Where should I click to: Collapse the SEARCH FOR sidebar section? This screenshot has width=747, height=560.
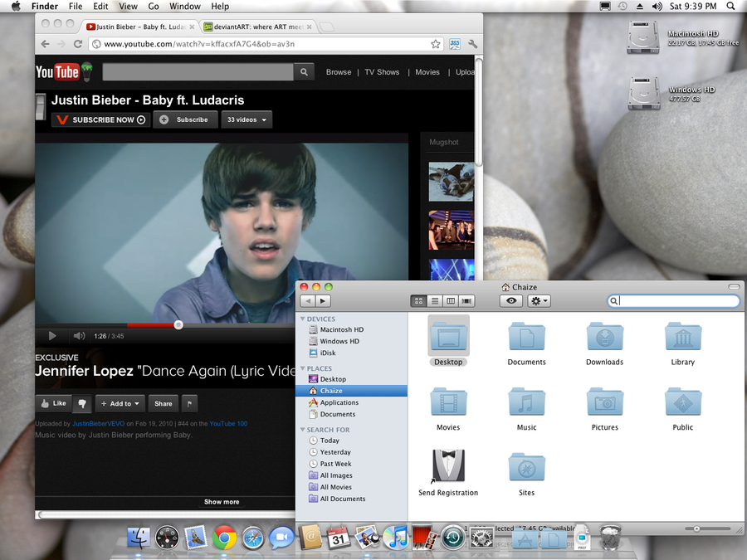[x=302, y=430]
